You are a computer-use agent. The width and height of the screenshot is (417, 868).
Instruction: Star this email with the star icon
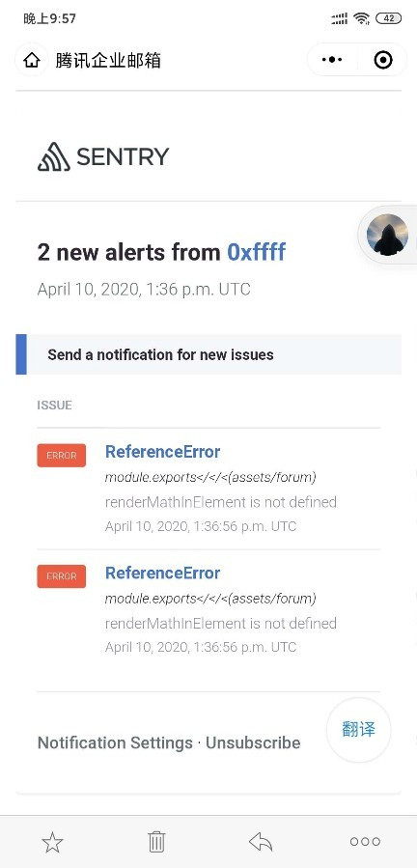pos(53,842)
